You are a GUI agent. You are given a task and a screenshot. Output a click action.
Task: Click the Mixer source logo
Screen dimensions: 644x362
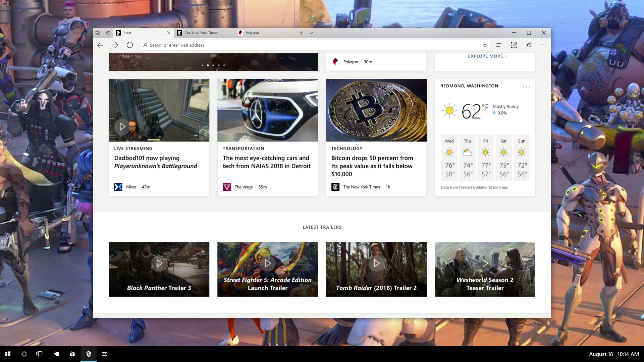[118, 187]
